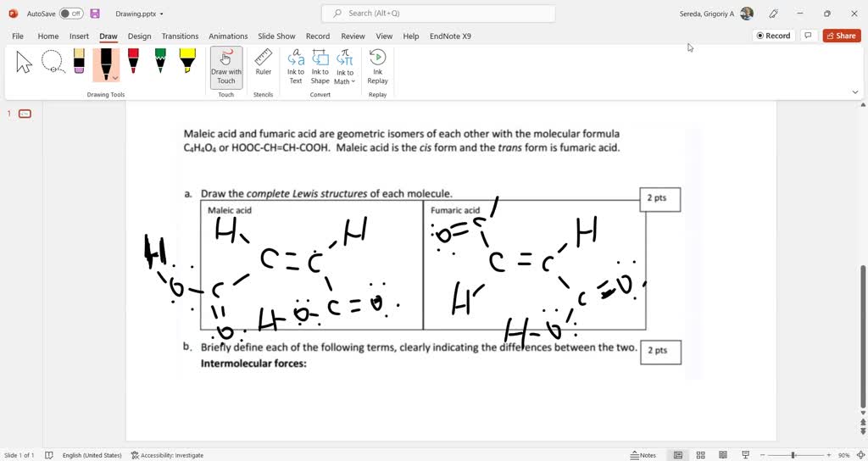Open the Transitions tab
Viewport: 868px width, 461px height.
[180, 36]
